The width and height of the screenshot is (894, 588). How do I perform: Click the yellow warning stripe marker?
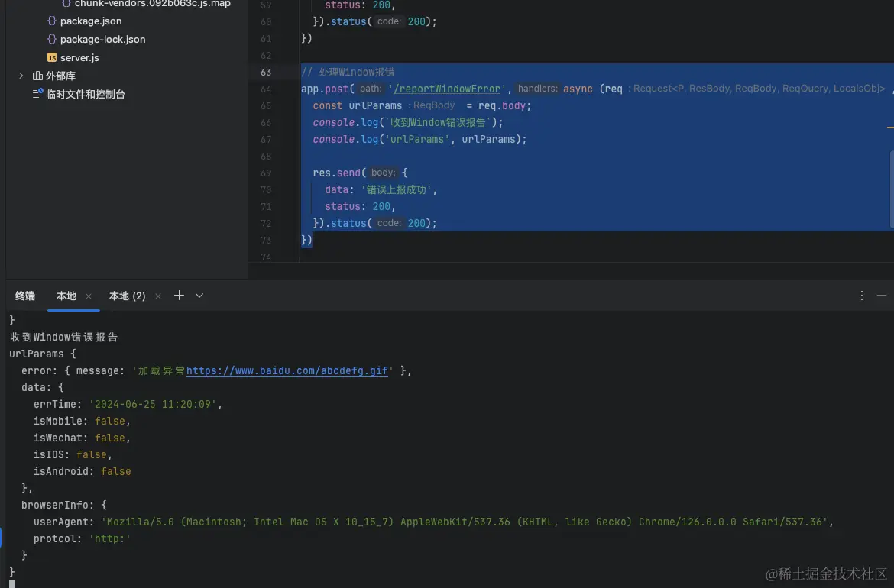(x=890, y=128)
